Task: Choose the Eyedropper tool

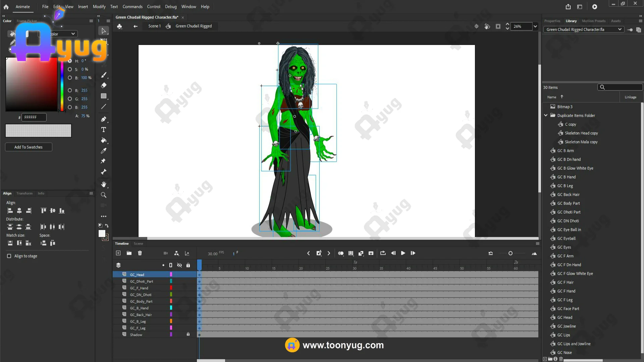Action: coord(104,151)
